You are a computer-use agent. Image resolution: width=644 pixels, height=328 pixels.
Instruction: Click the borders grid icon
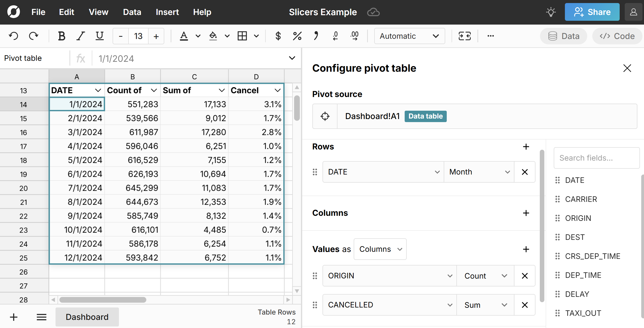tap(242, 36)
